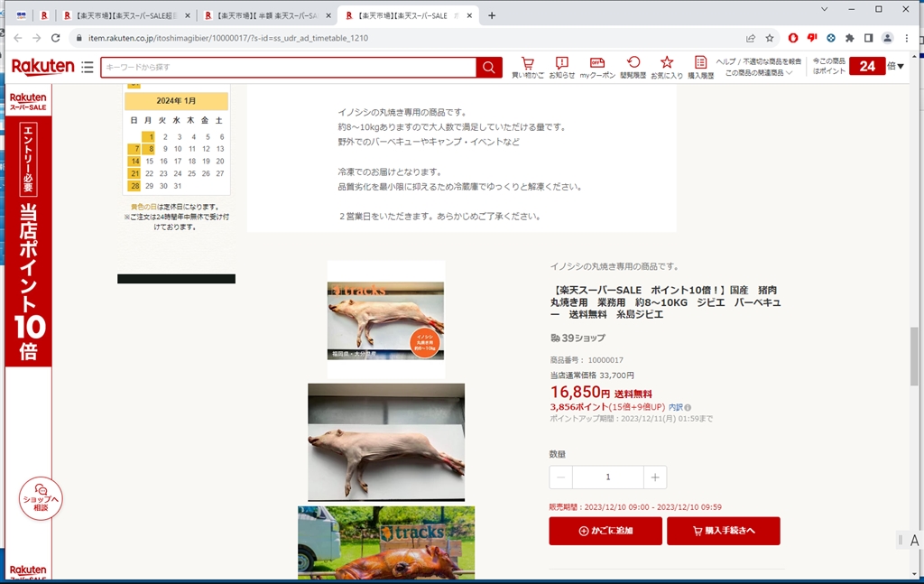Click the Rakuten logo

(x=43, y=67)
